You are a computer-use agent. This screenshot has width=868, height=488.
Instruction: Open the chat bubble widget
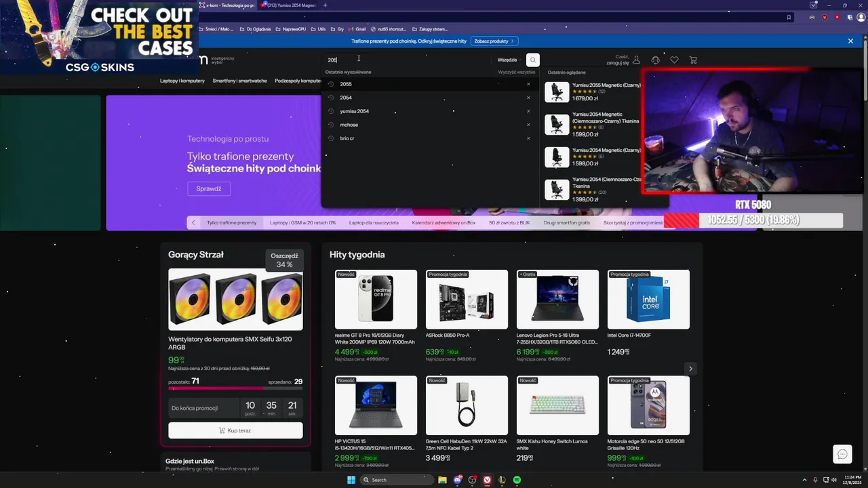point(842,454)
